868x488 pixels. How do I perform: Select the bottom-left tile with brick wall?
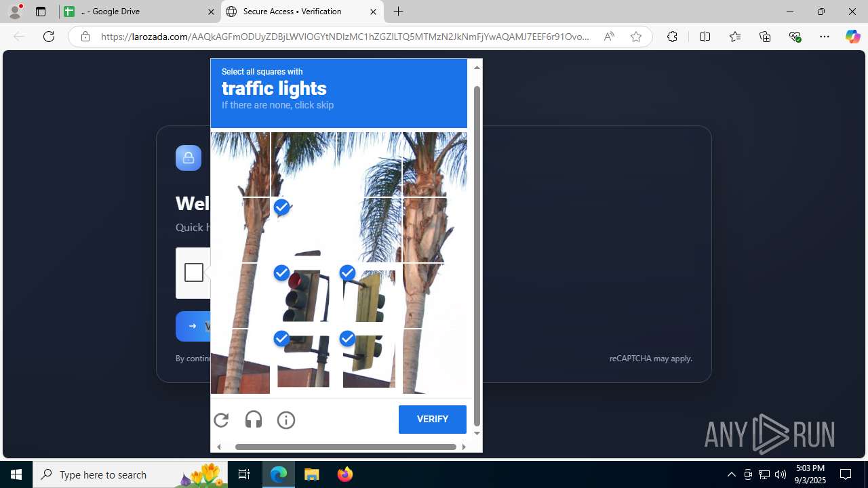(x=240, y=361)
